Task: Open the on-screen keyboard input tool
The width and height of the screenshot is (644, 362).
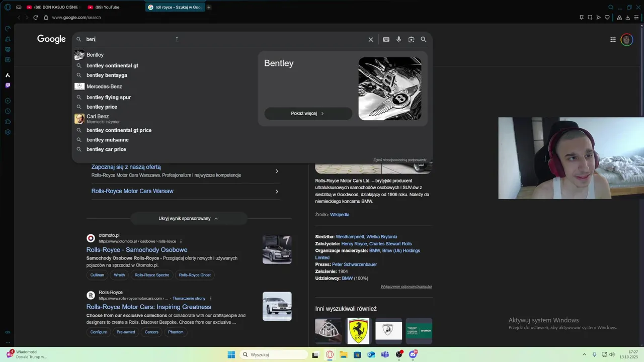Action: click(386, 39)
